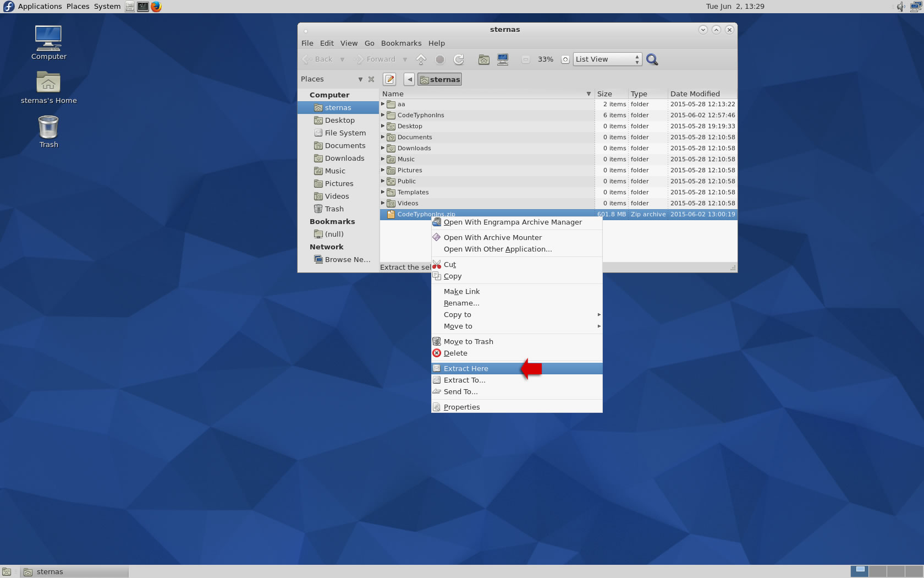The width and height of the screenshot is (924, 578).
Task: Close the Places sidebar with X
Action: pos(371,79)
